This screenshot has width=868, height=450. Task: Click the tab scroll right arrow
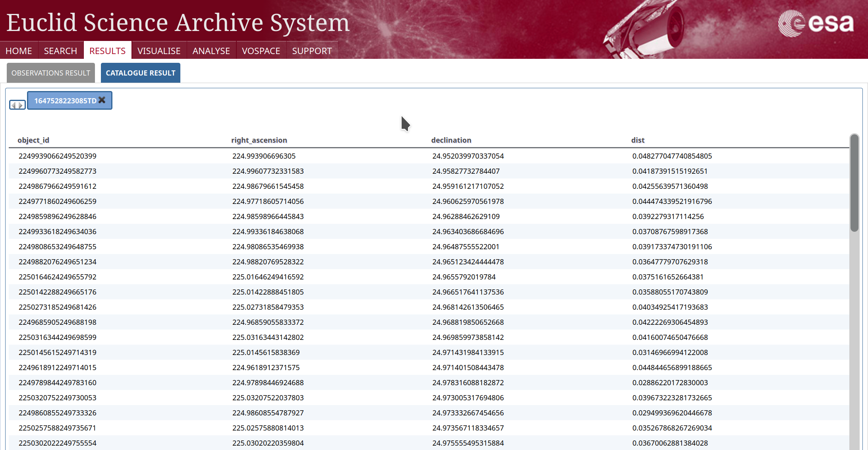click(x=21, y=105)
